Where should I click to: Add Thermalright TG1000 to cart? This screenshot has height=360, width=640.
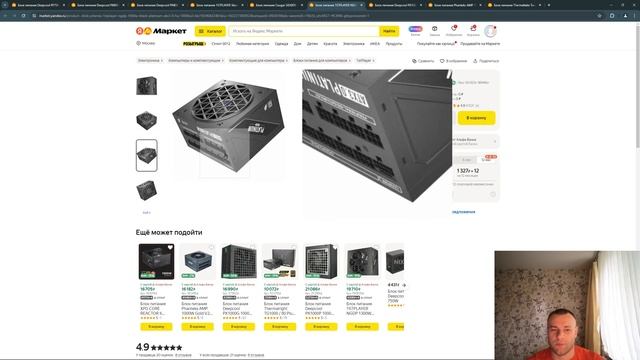[280, 327]
